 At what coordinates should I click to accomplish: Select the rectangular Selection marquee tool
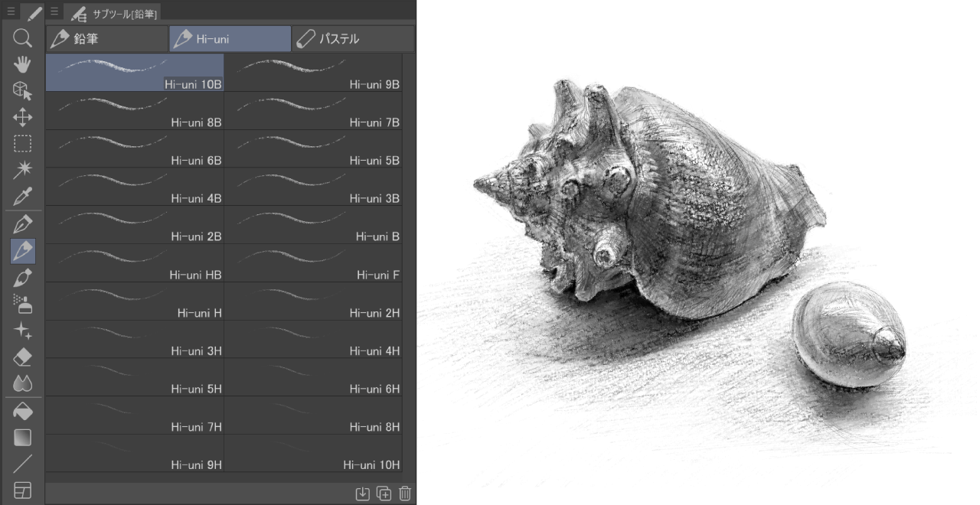tap(22, 144)
